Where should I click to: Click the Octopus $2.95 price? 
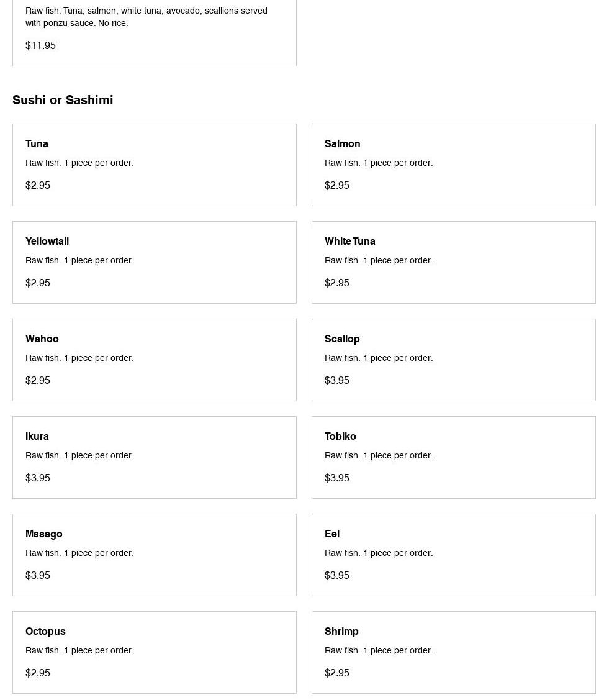coord(38,673)
